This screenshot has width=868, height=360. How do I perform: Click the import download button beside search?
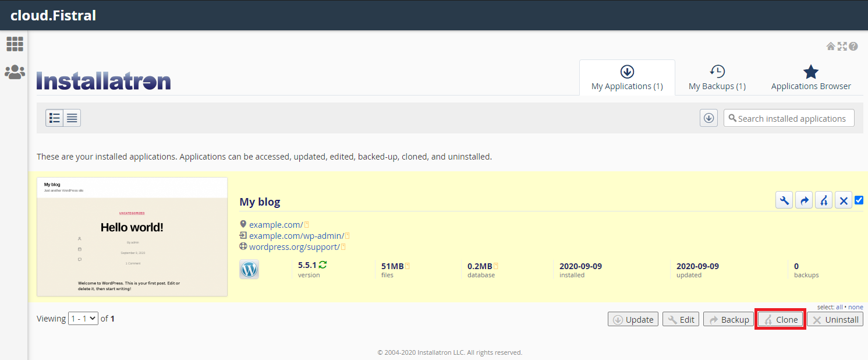(708, 118)
